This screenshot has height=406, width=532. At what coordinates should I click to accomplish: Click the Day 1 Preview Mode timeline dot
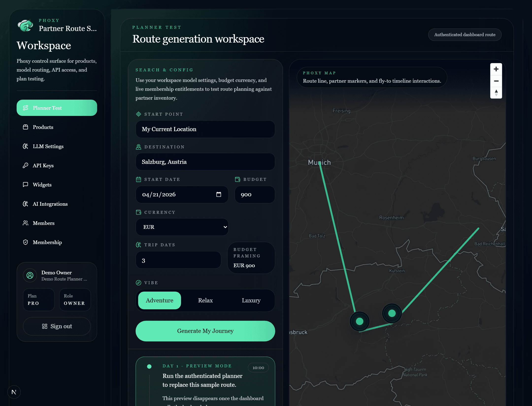[x=149, y=366]
